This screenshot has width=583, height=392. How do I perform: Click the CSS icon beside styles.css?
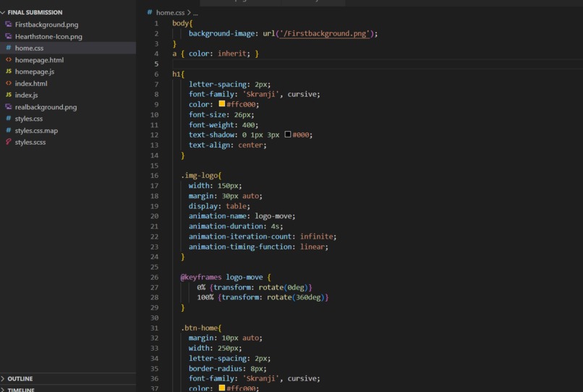tap(9, 119)
